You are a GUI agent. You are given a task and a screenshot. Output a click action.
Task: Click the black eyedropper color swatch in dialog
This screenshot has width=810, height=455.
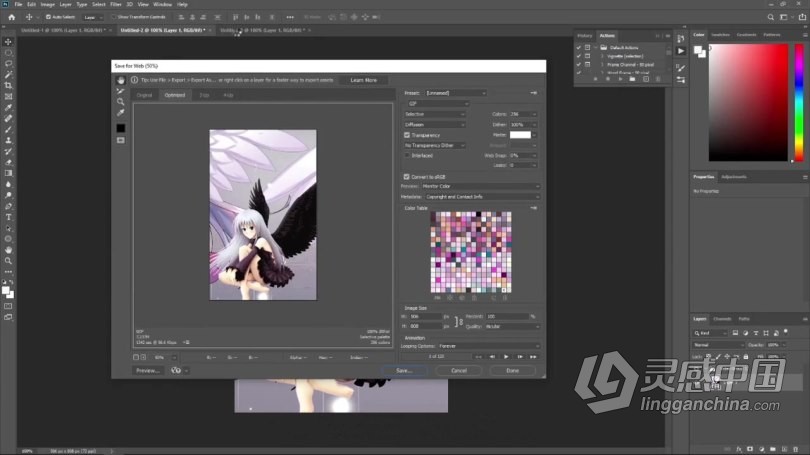pyautogui.click(x=120, y=128)
